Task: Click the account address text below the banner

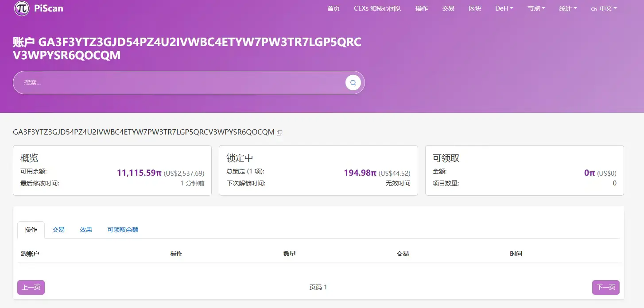Action: [x=144, y=132]
